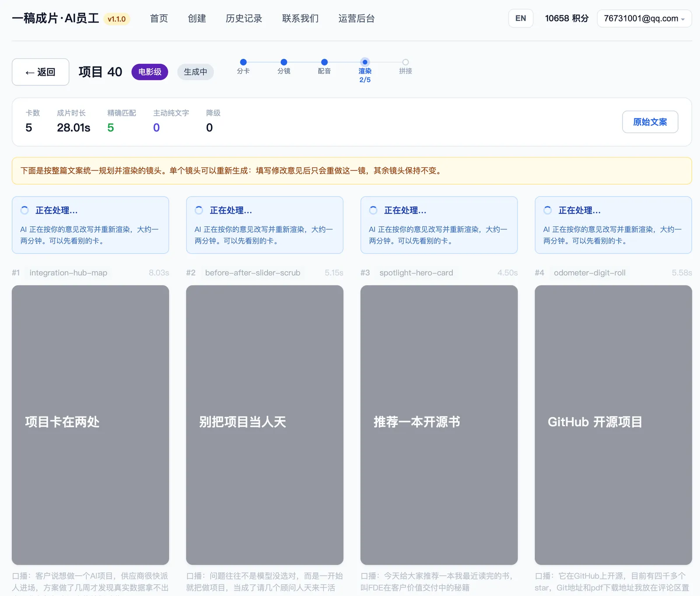
Task: Switch language with EN button
Action: click(521, 18)
